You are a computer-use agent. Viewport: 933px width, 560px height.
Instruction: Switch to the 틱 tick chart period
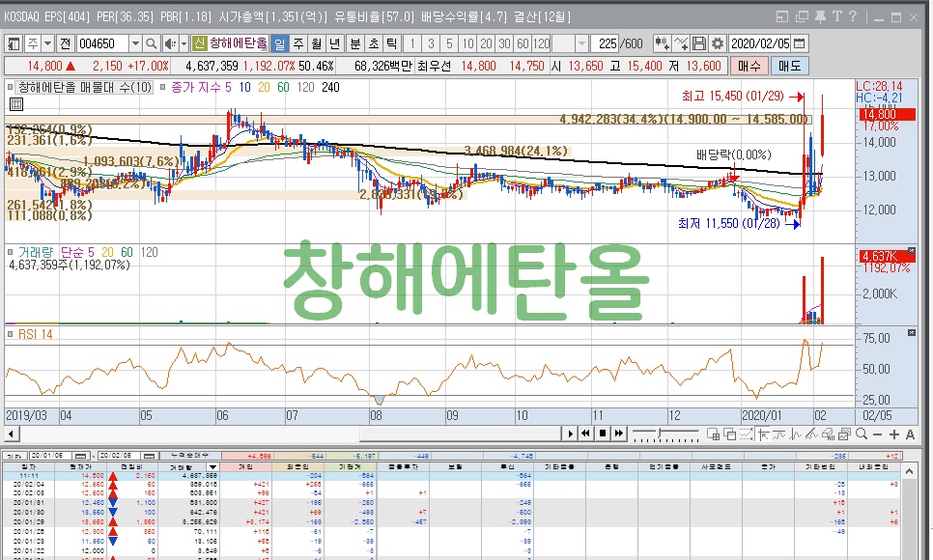(x=392, y=43)
